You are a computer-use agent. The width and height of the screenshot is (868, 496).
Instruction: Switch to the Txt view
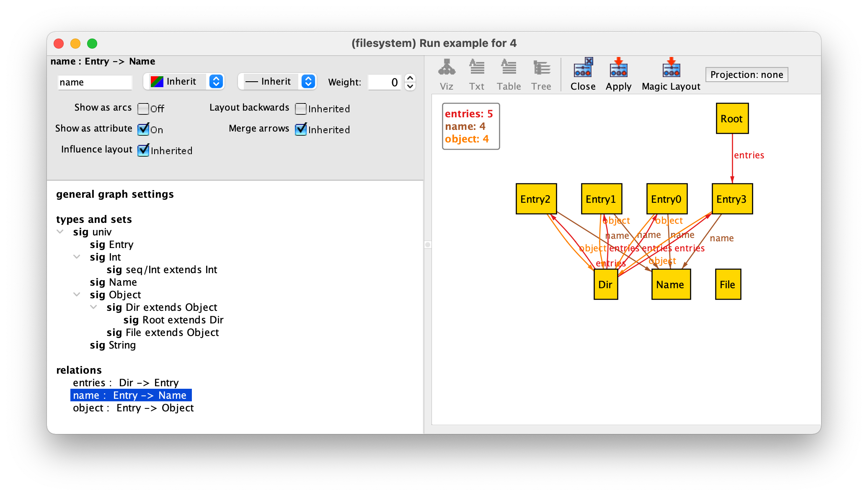tap(476, 75)
